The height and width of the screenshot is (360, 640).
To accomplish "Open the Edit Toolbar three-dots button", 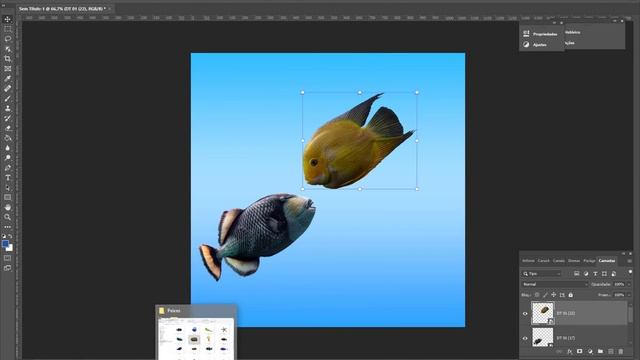I will (x=7, y=227).
